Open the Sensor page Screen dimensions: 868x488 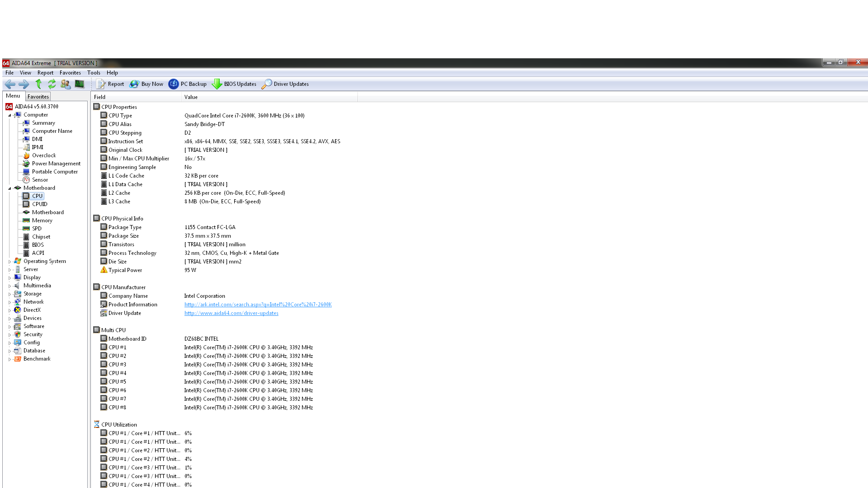tap(40, 180)
